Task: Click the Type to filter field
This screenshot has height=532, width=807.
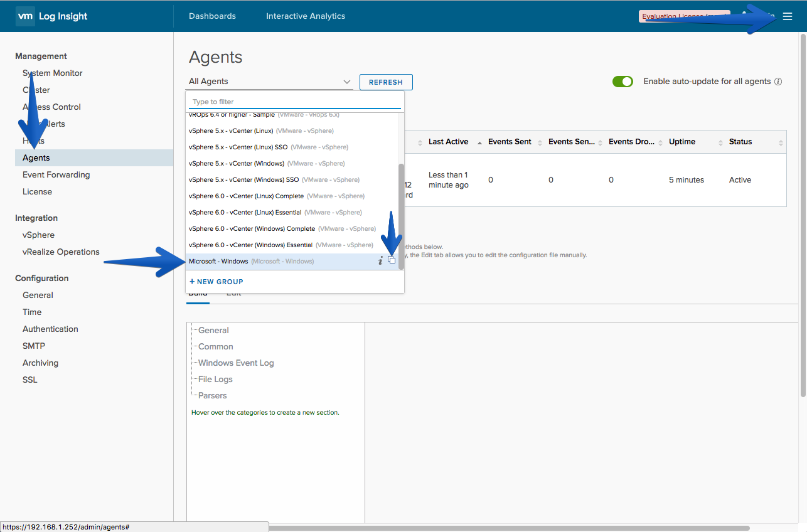Action: coord(295,102)
